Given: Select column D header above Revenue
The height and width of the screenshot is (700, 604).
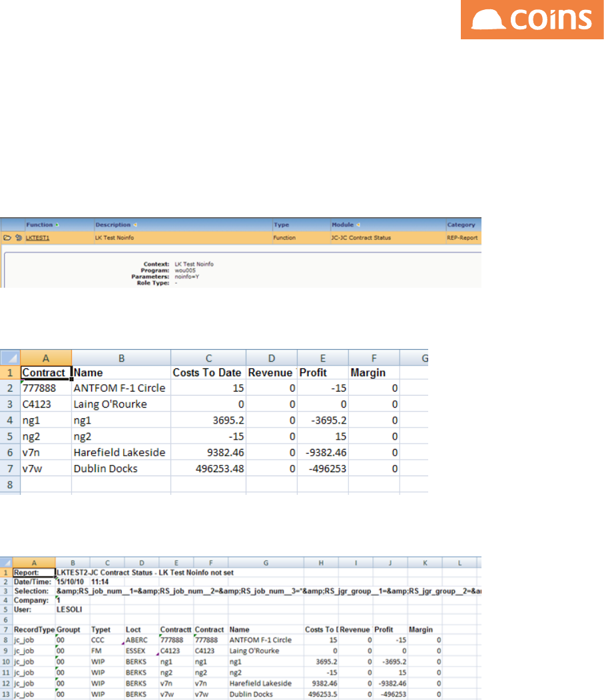Looking at the screenshot, I should (x=272, y=358).
